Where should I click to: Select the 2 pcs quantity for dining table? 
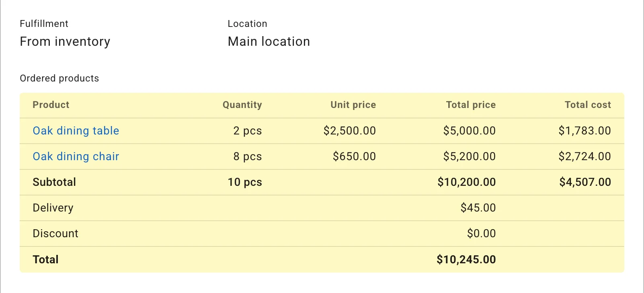[248, 130]
